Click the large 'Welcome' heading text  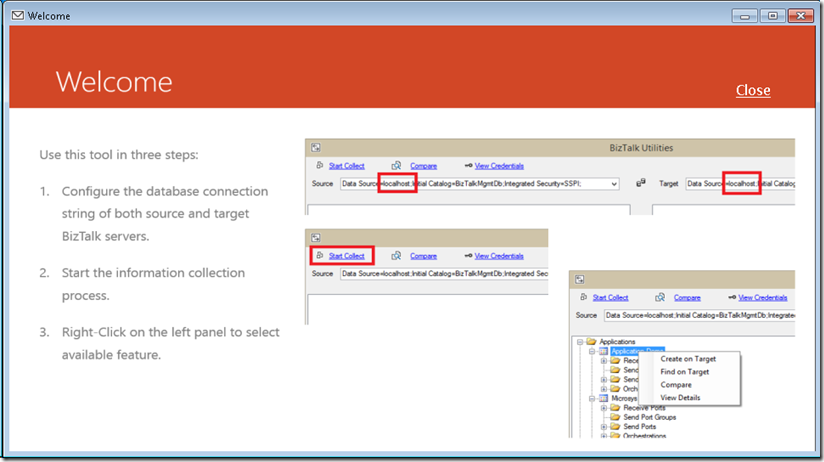tap(114, 83)
